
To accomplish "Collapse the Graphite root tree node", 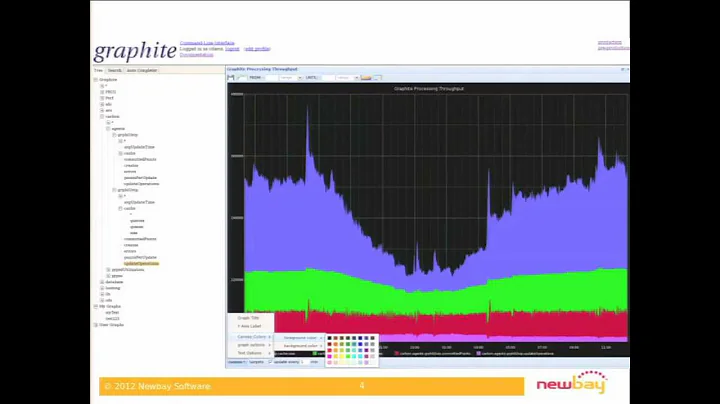I will 96,80.
